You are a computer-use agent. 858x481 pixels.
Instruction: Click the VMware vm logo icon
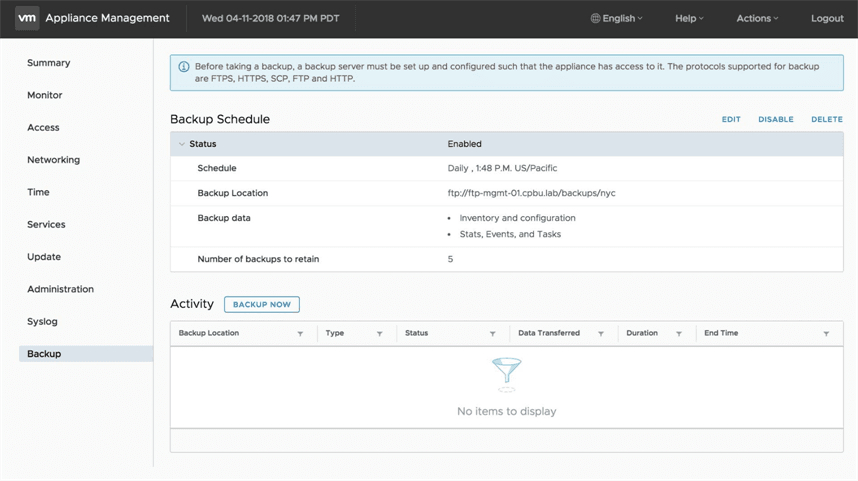[x=27, y=18]
